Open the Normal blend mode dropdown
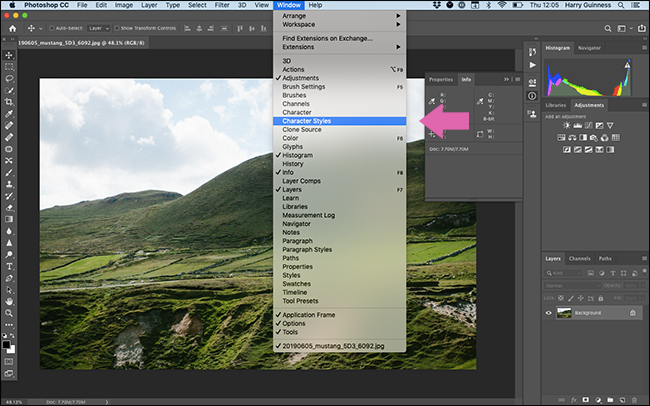Viewport: 650px width, 406px height. 572,285
